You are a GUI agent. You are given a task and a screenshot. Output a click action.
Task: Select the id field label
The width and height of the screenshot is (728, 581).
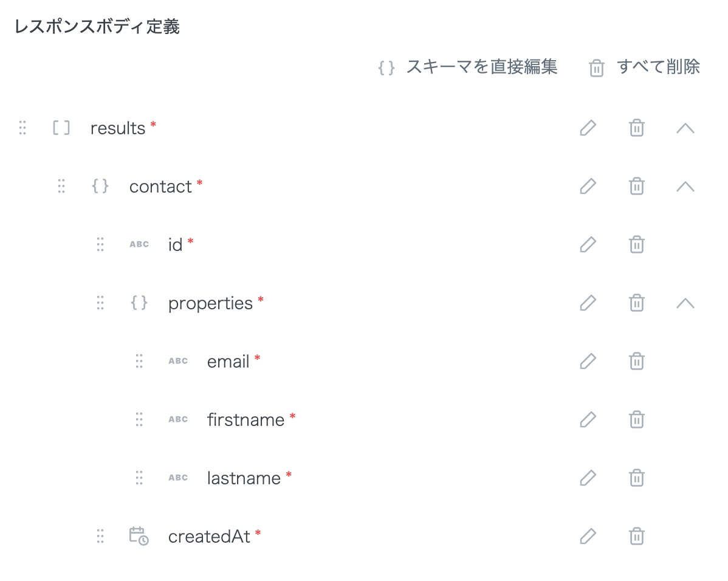pos(175,245)
